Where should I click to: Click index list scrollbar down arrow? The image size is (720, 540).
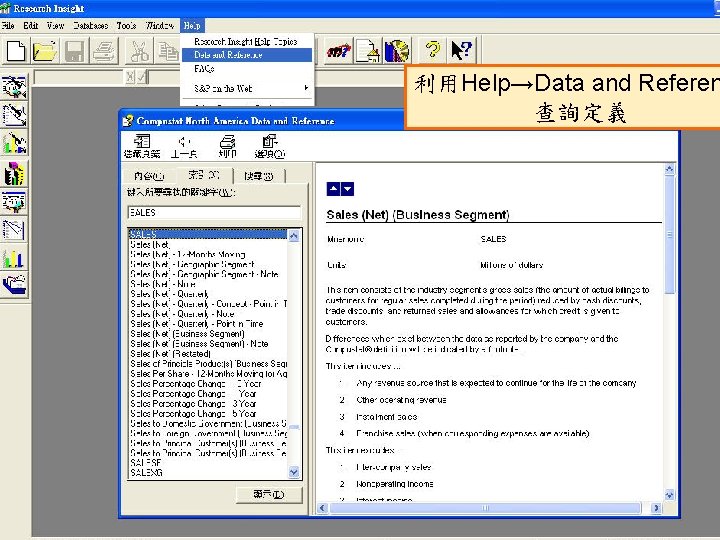(x=293, y=472)
